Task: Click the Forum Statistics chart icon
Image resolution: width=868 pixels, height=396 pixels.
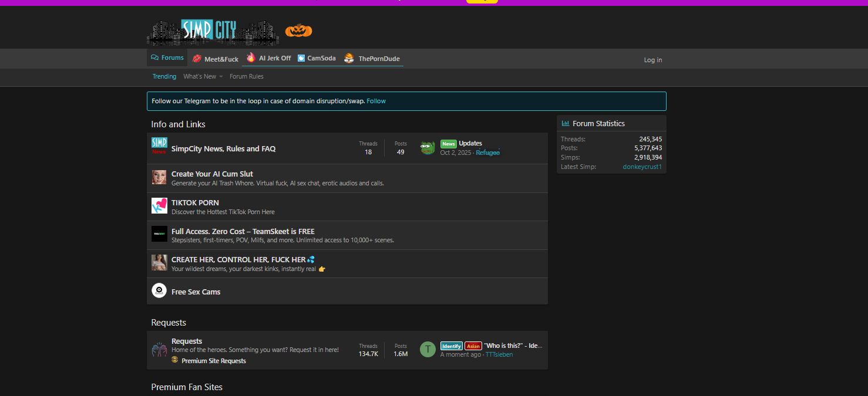Action: click(566, 123)
